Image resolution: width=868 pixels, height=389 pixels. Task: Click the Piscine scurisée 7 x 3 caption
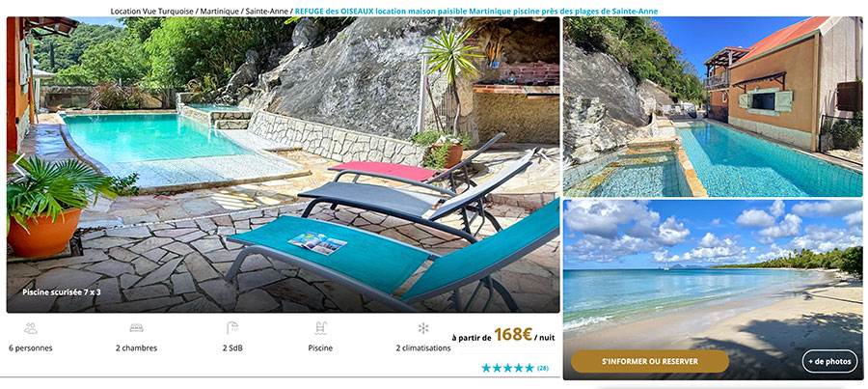[x=62, y=292]
